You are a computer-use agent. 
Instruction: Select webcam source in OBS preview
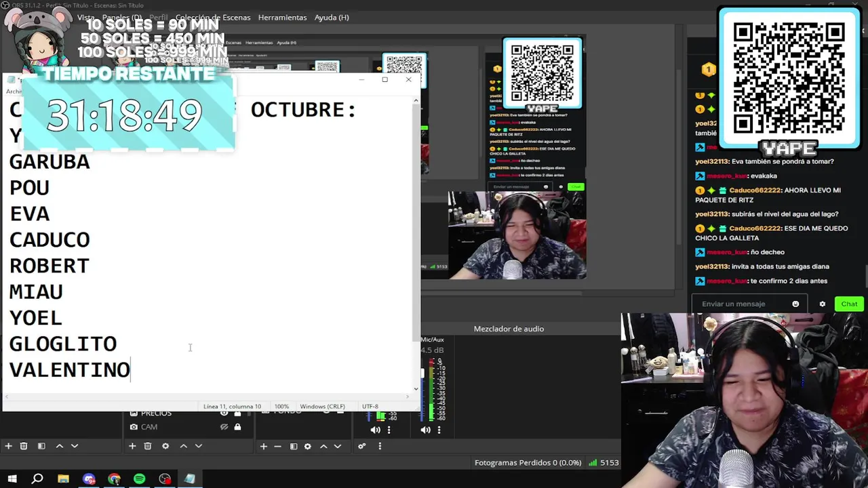pos(517,235)
